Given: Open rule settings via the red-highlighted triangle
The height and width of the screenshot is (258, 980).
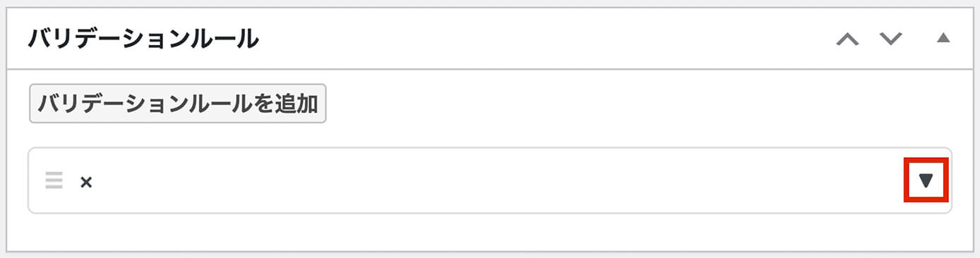Looking at the screenshot, I should pos(926,181).
